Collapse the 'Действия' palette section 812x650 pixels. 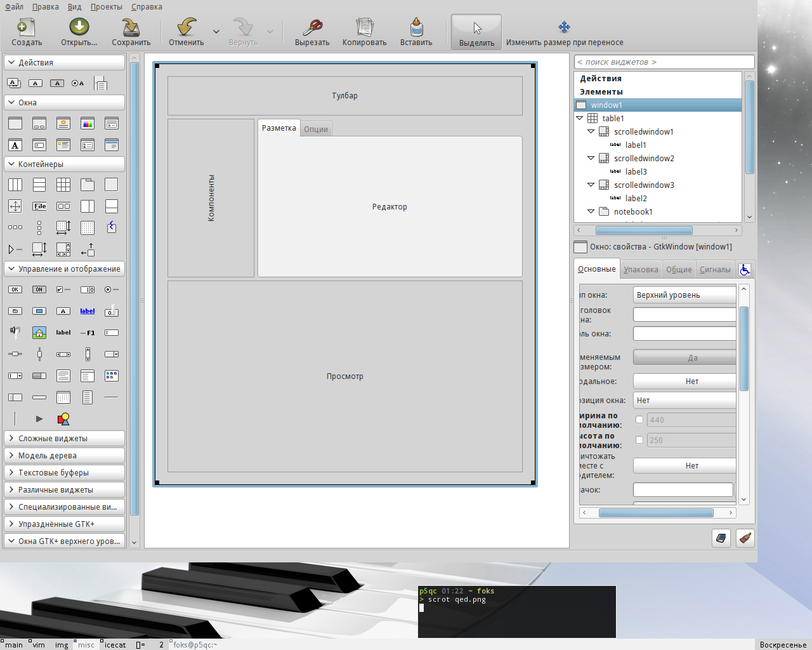coord(64,63)
